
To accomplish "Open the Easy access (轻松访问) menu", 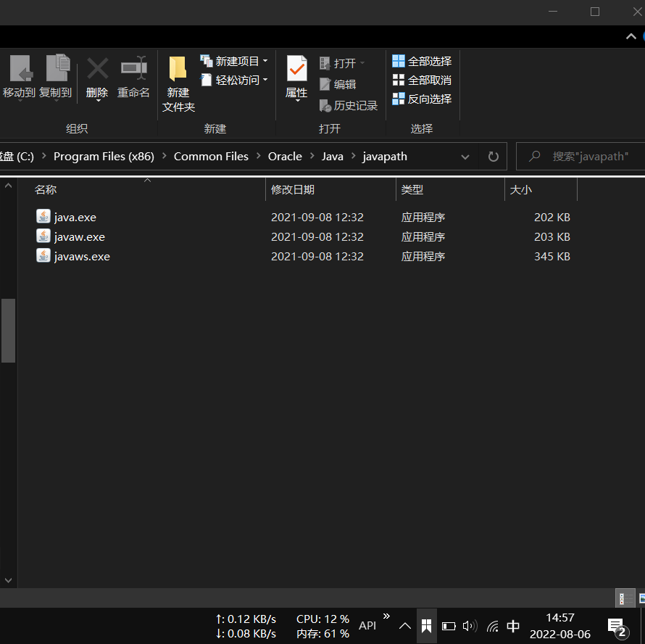I will click(x=233, y=80).
